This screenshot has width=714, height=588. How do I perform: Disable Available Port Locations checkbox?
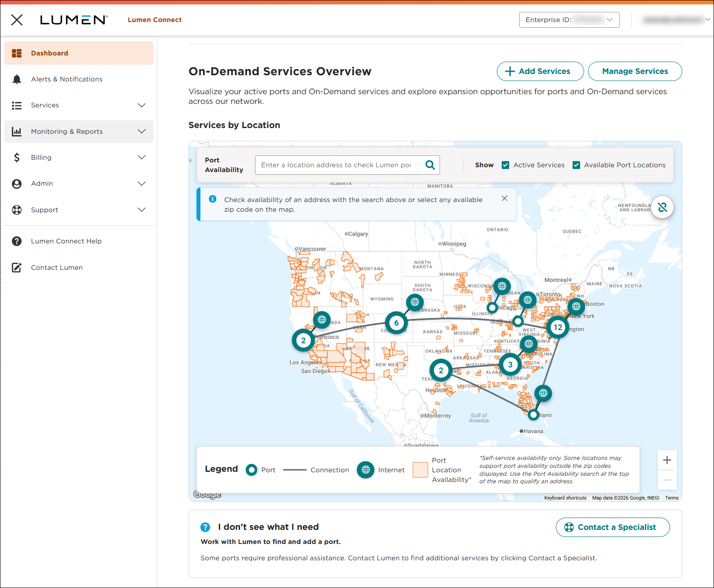tap(576, 165)
